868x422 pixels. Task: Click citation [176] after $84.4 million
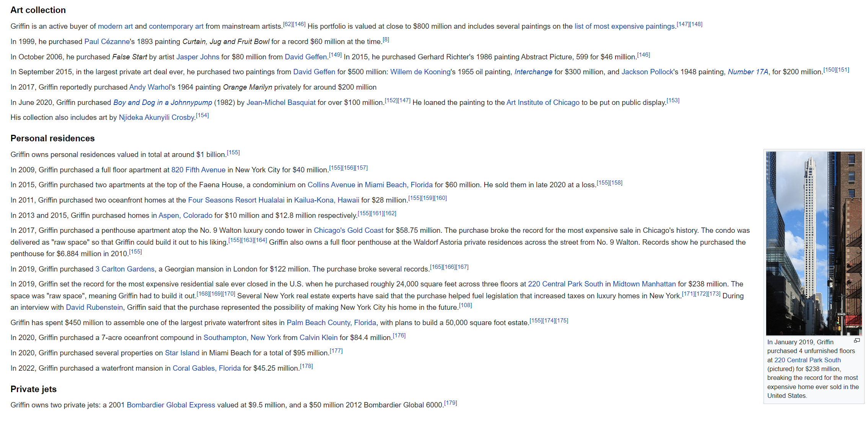399,336
